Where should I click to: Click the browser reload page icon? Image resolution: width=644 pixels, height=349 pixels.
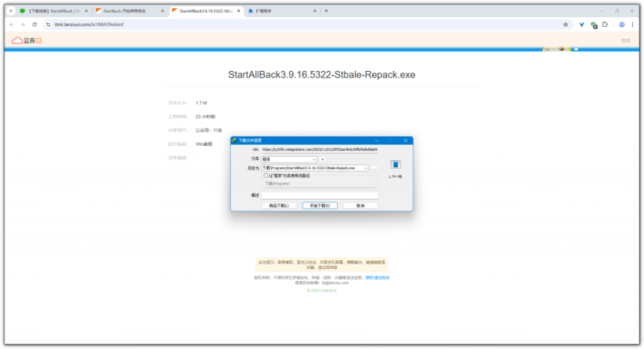(x=34, y=25)
